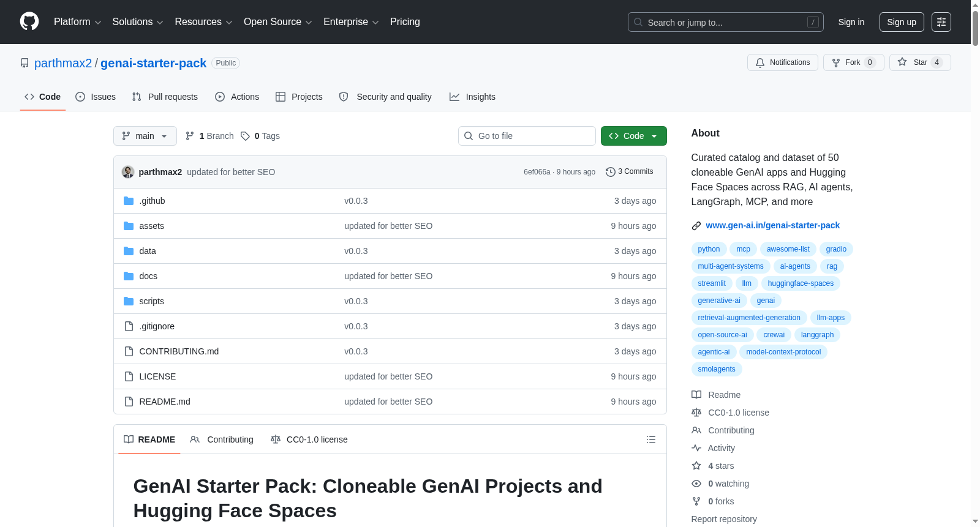Viewport: 980px width, 527px height.
Task: Click the Go to file search field
Action: tap(527, 136)
